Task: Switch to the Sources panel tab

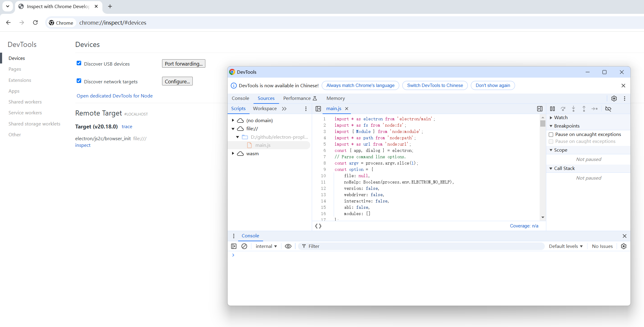Action: pos(266,98)
